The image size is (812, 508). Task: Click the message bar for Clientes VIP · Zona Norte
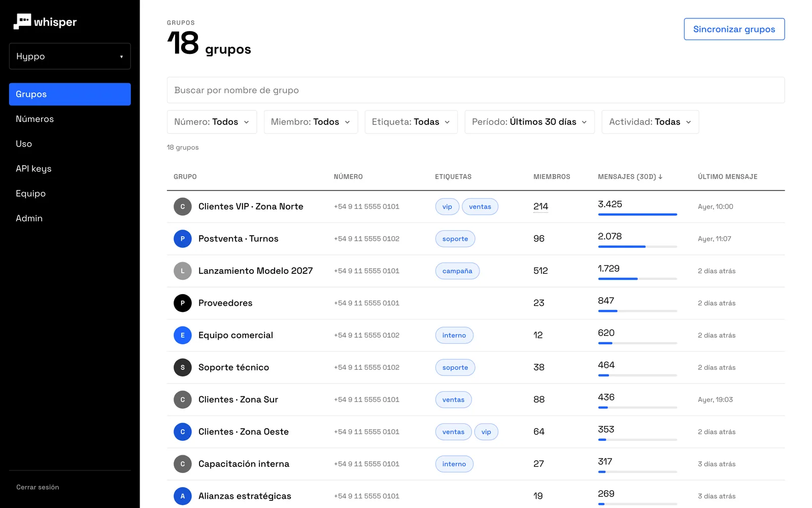pyautogui.click(x=637, y=214)
